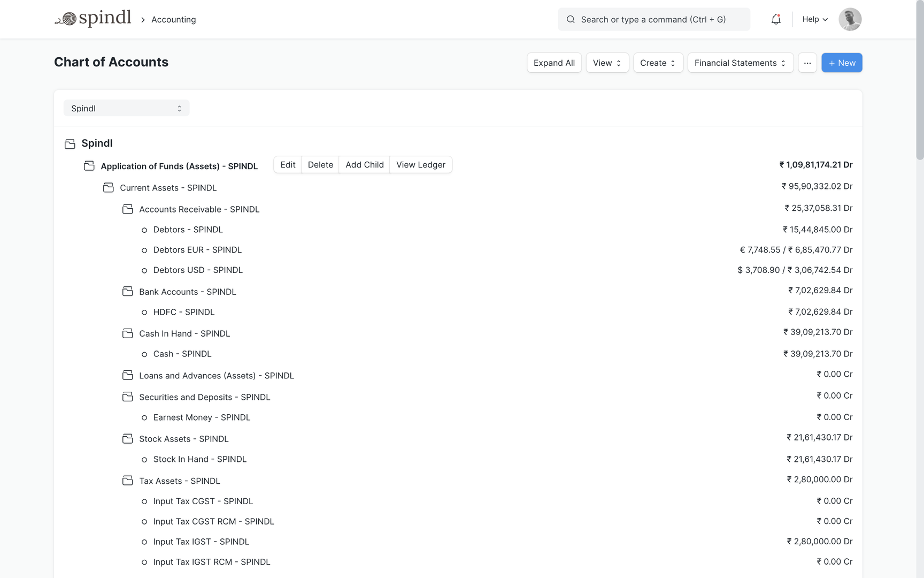Click the Debtors USD circle marker
This screenshot has height=578, width=924.
coord(144,271)
